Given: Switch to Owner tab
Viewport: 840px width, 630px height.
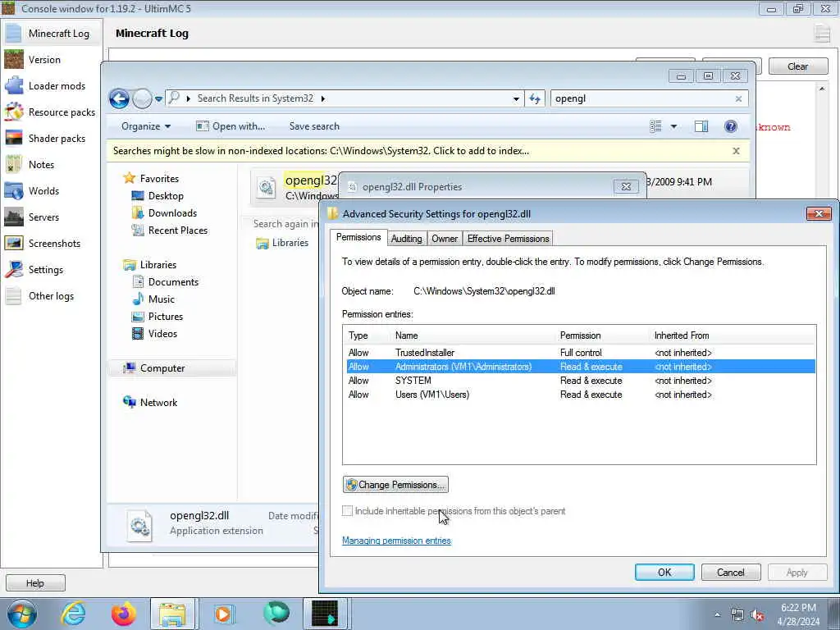Looking at the screenshot, I should coord(445,239).
